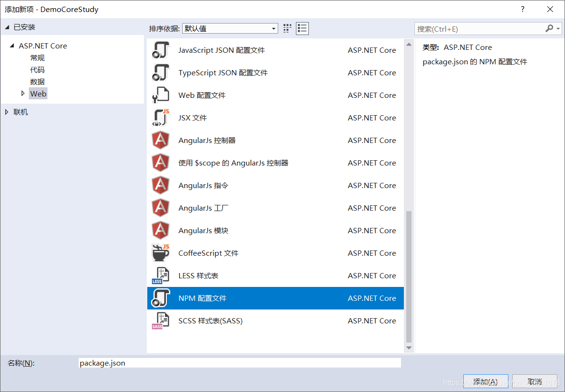This screenshot has height=392, width=565.
Task: Click the TypeScript JSON config file icon
Action: click(161, 72)
